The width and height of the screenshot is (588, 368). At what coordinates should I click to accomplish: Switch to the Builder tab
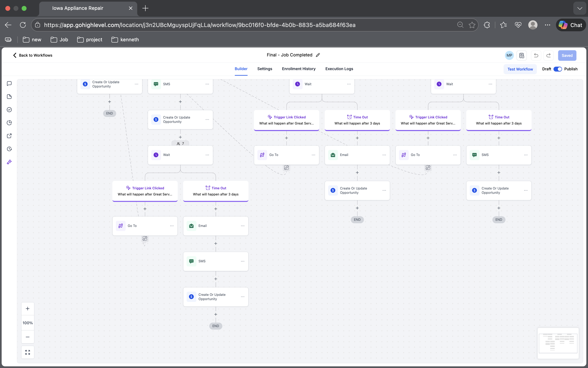tap(241, 69)
